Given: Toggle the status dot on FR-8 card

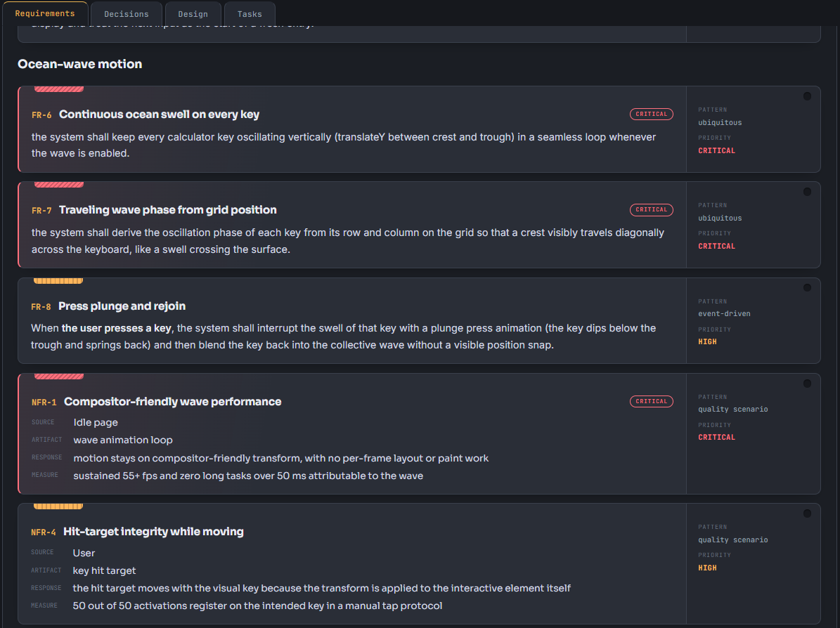Looking at the screenshot, I should tap(807, 287).
